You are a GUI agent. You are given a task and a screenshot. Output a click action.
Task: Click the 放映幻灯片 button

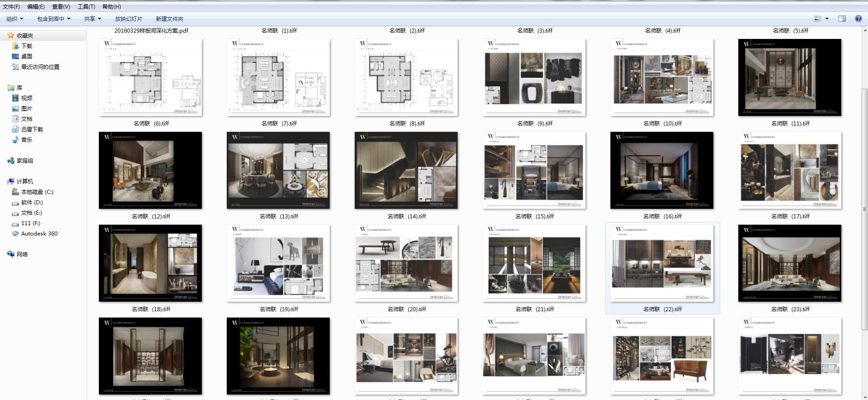click(x=128, y=19)
